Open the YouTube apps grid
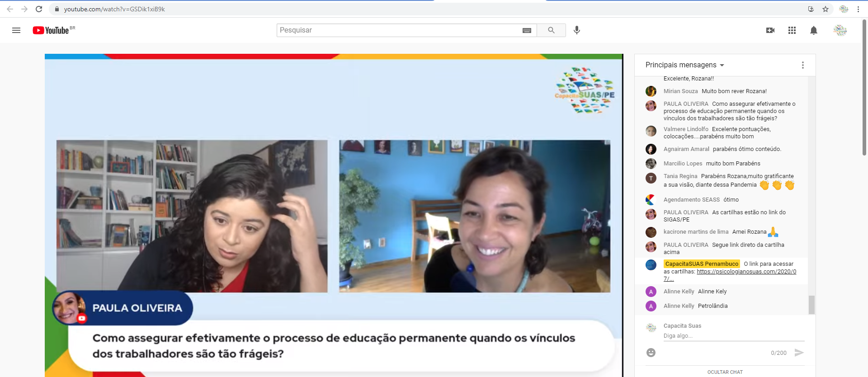This screenshot has width=868, height=377. coord(792,30)
